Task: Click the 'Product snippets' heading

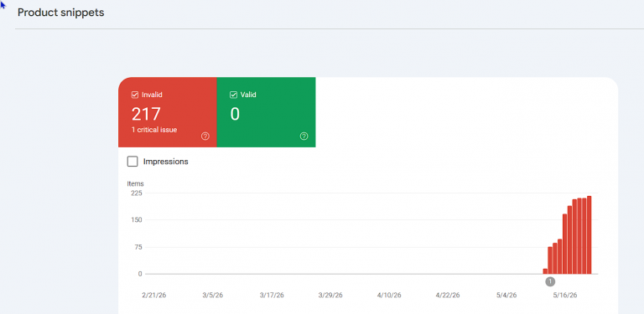Action: click(x=60, y=13)
